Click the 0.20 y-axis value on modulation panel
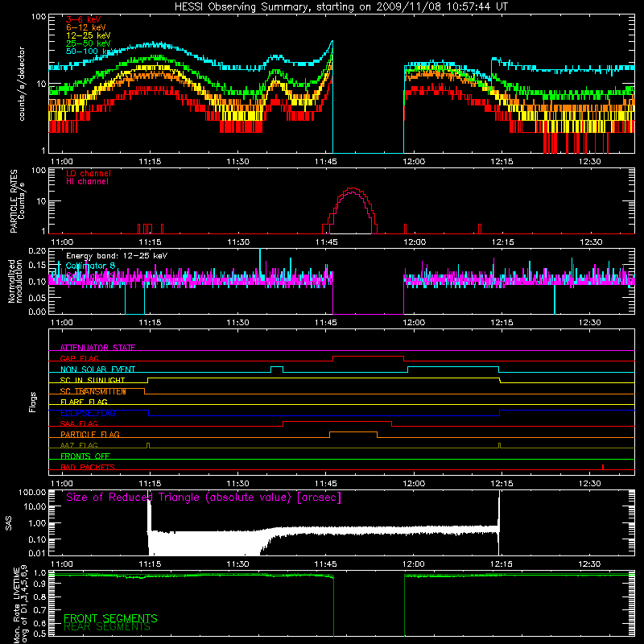This screenshot has height=644, width=644. tap(37, 251)
